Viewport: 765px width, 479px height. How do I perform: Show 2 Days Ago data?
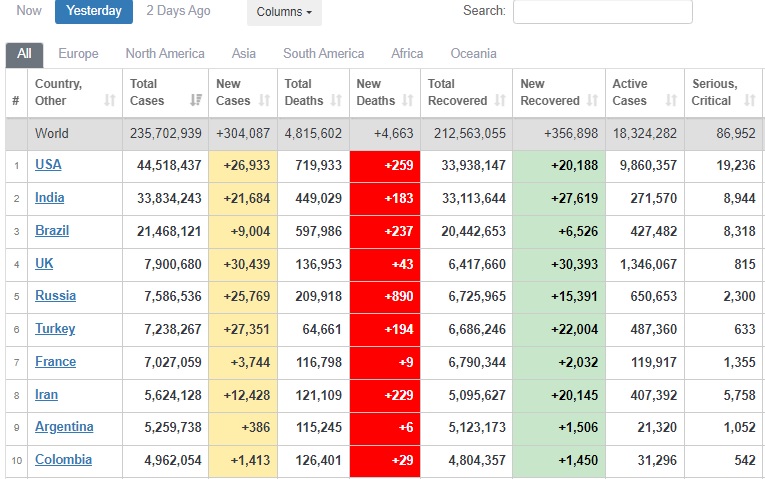click(x=178, y=11)
